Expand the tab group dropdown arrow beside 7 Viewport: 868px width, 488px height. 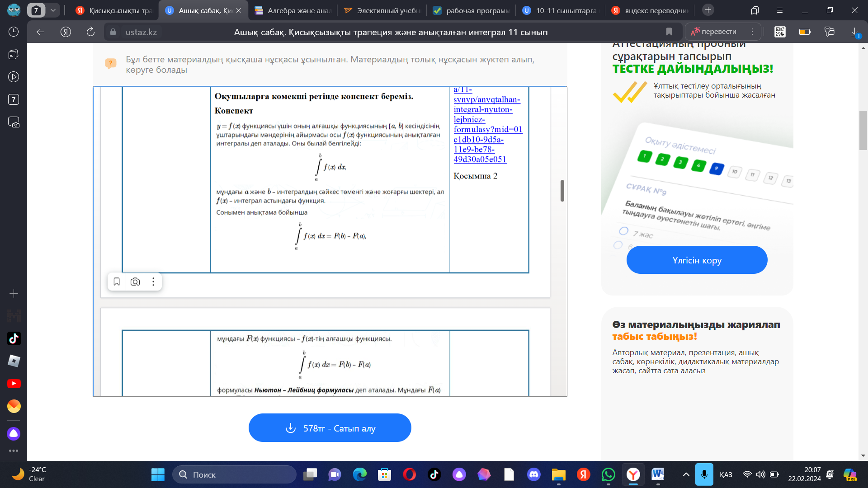point(53,10)
